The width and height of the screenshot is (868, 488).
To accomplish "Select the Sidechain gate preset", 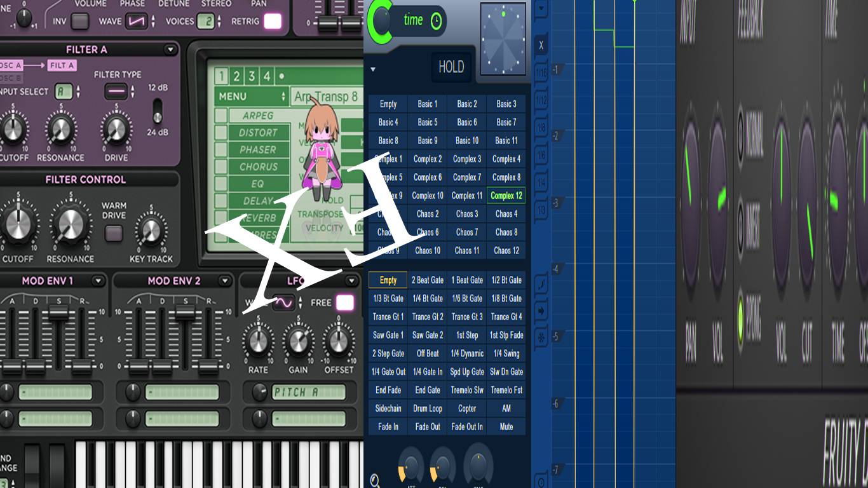I will (388, 409).
